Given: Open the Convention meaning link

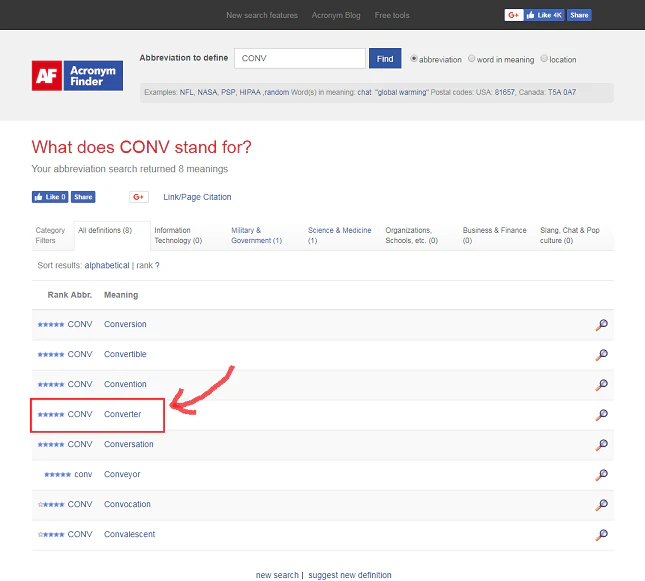Looking at the screenshot, I should coord(125,384).
